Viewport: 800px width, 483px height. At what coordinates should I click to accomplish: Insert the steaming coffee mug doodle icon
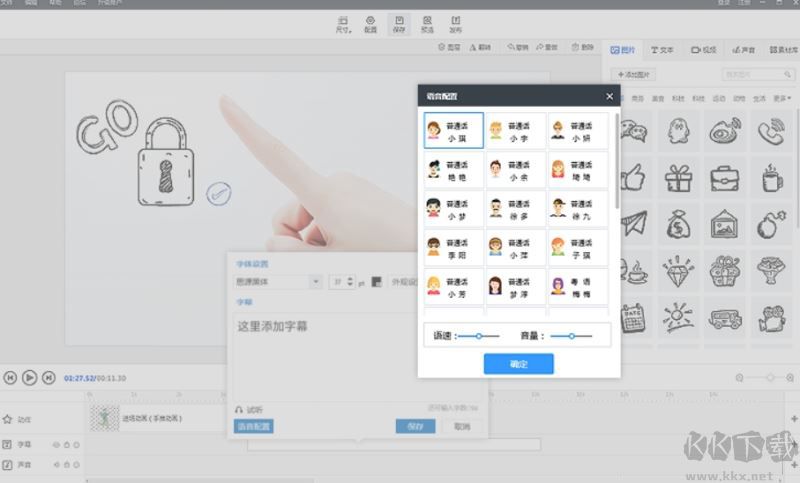(771, 178)
